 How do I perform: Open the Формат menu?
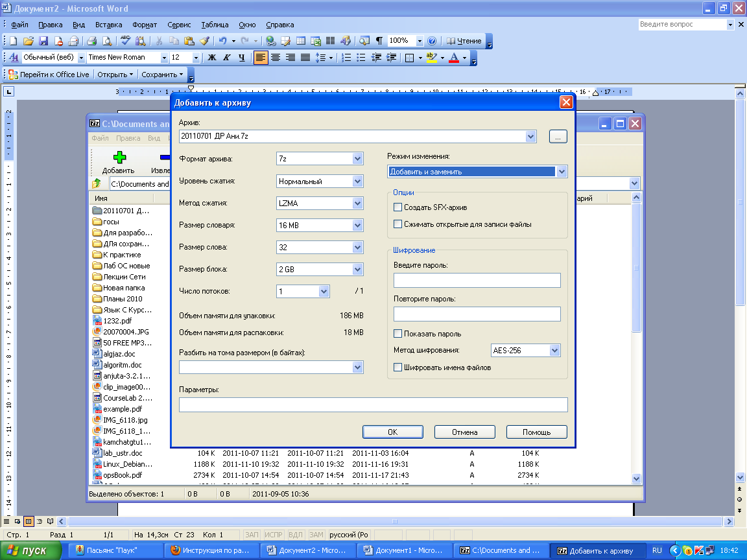point(145,25)
